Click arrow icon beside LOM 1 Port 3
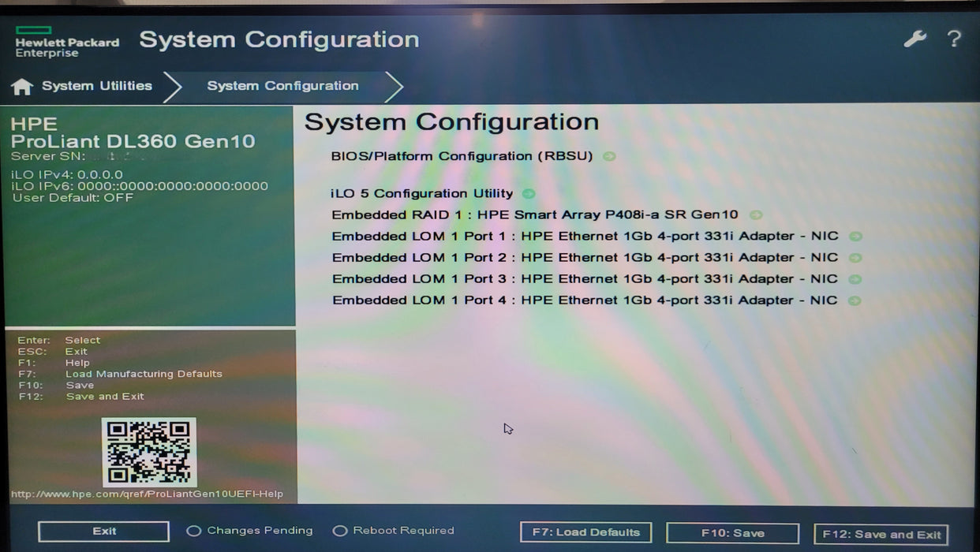This screenshot has height=552, width=980. (x=855, y=279)
